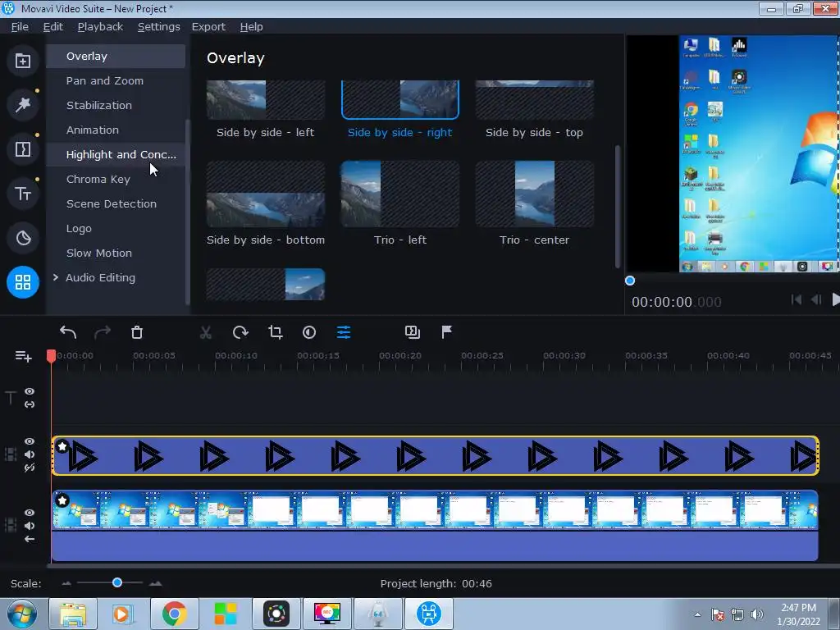Image resolution: width=840 pixels, height=630 pixels.
Task: Click the Redo arrow in timeline toolbar
Action: pos(103,333)
